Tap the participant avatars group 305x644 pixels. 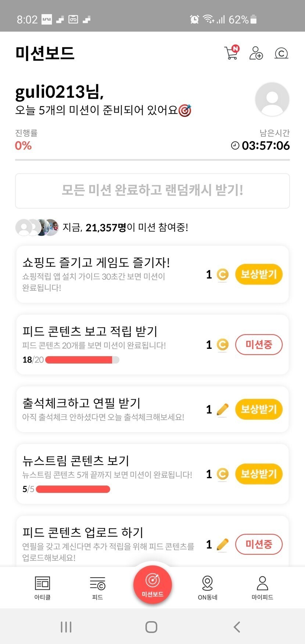[x=37, y=228]
